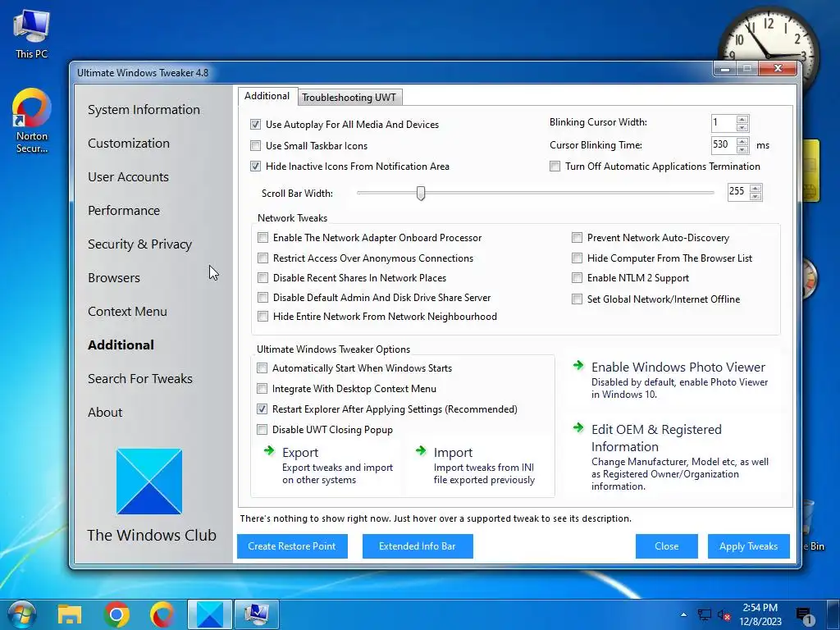Increase Blinking Cursor Width with up arrow
Screen dimensions: 840x630
pos(742,120)
